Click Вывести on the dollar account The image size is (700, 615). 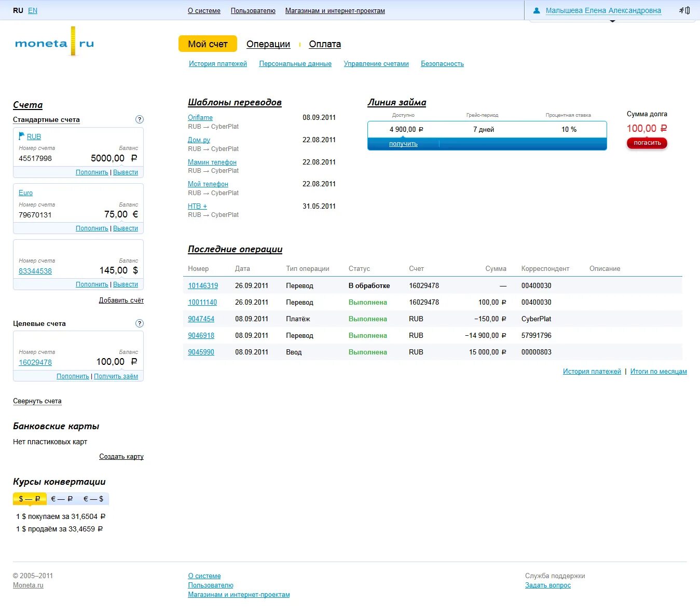click(x=126, y=284)
